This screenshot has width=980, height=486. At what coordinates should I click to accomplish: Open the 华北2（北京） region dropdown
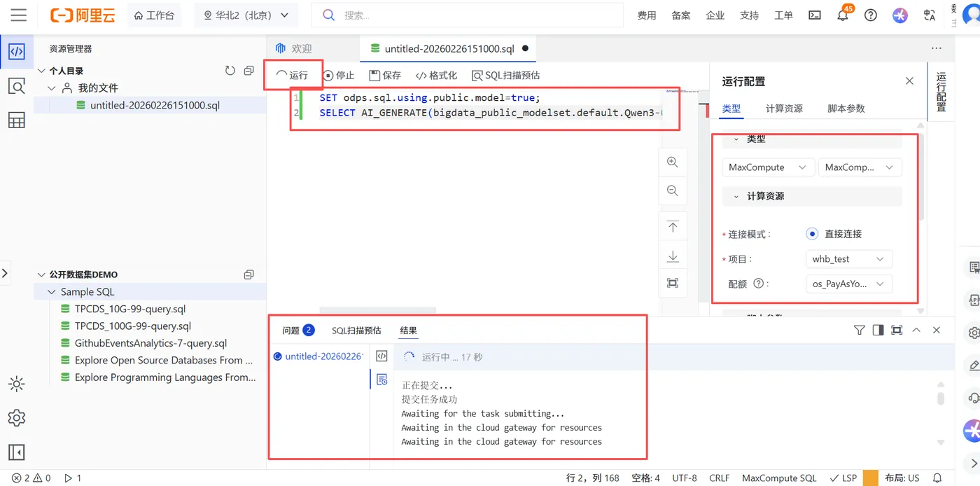246,15
